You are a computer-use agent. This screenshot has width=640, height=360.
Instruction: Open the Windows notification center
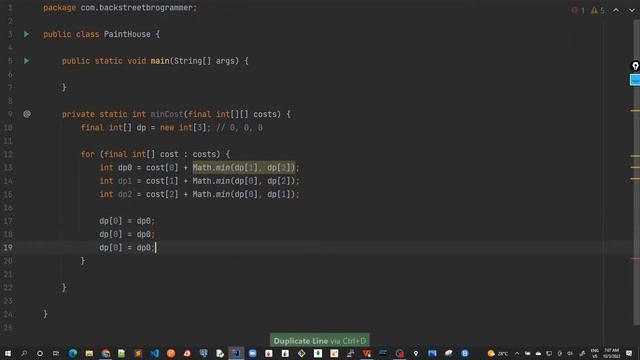point(629,353)
